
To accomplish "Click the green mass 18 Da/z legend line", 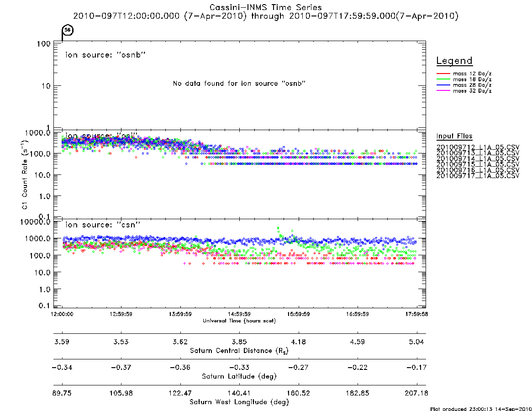I will point(443,79).
